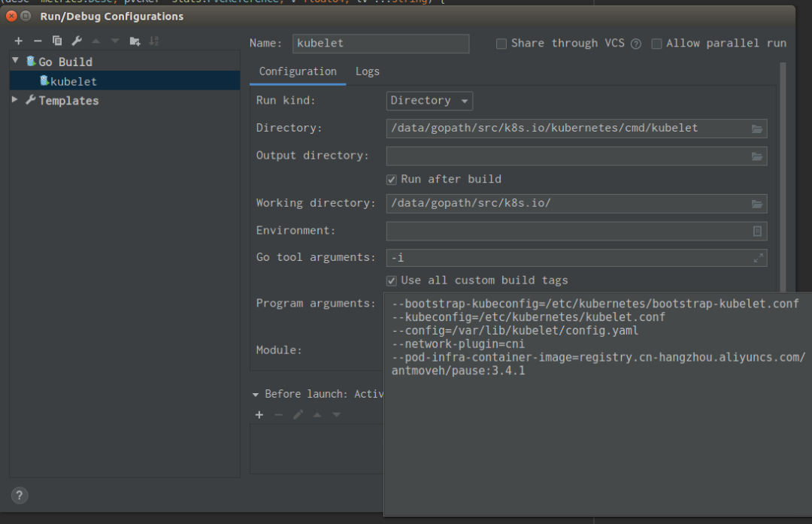Expand Templates tree node arrow
Viewport: 812px width, 524px height.
pyautogui.click(x=14, y=99)
